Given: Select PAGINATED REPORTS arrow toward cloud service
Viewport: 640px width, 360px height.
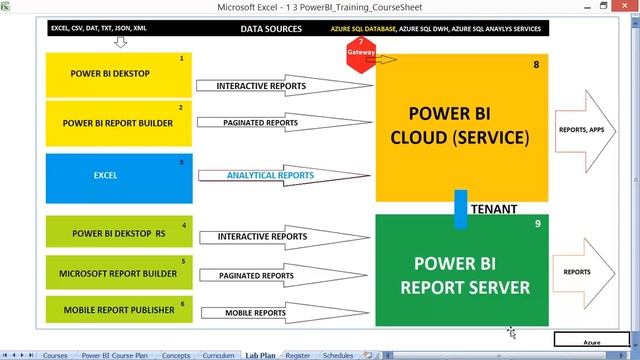Looking at the screenshot, I should tap(284, 122).
